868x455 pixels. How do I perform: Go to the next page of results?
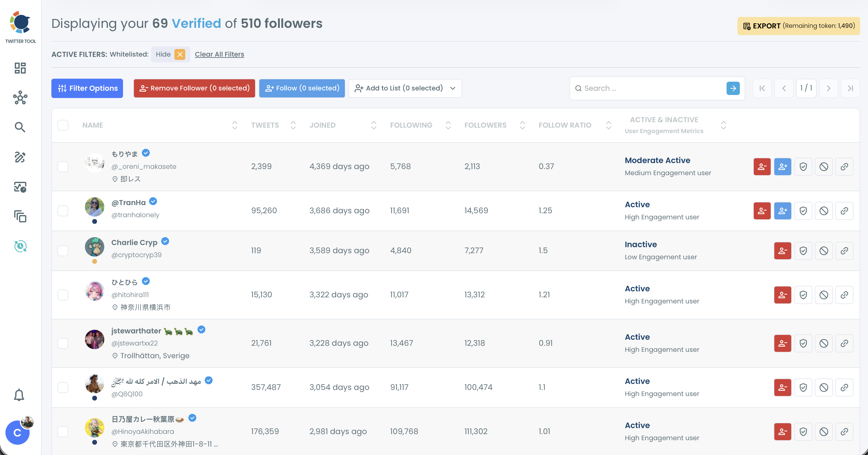click(x=828, y=88)
